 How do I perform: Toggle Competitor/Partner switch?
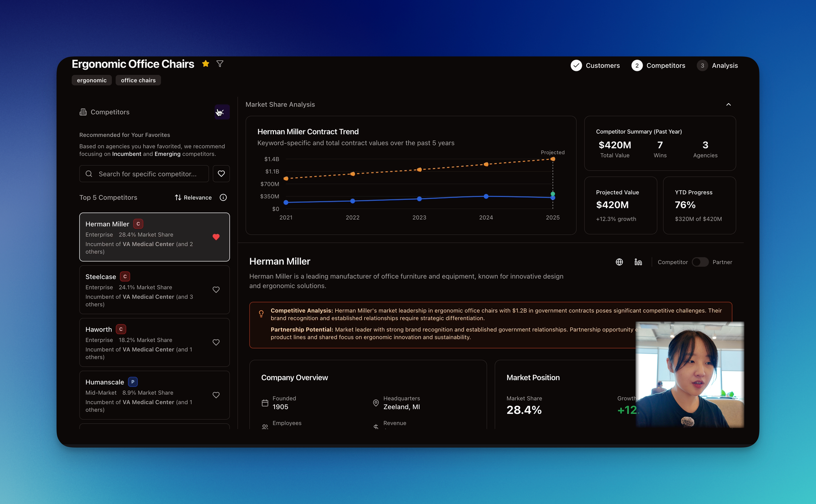pos(700,262)
